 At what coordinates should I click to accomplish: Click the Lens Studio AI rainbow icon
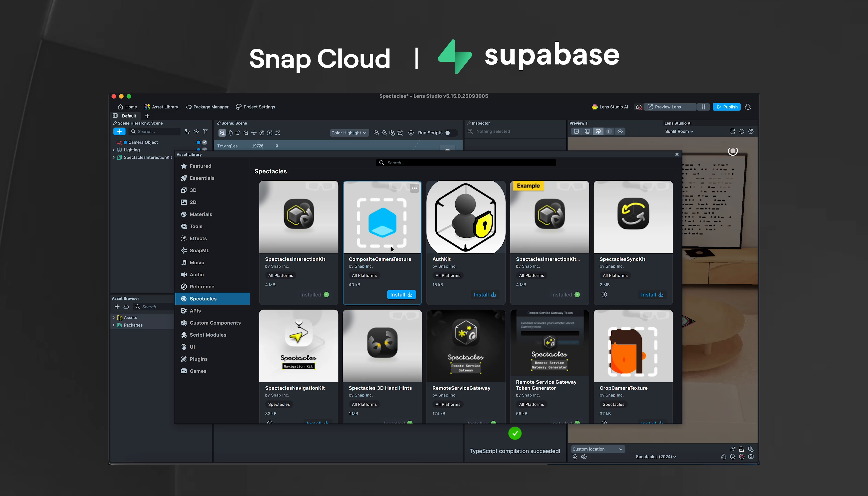[594, 107]
